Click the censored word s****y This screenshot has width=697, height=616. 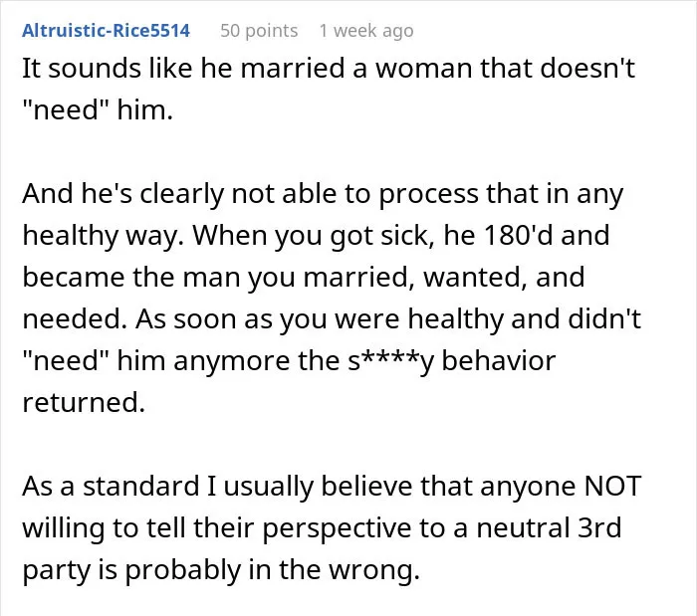coord(391,360)
